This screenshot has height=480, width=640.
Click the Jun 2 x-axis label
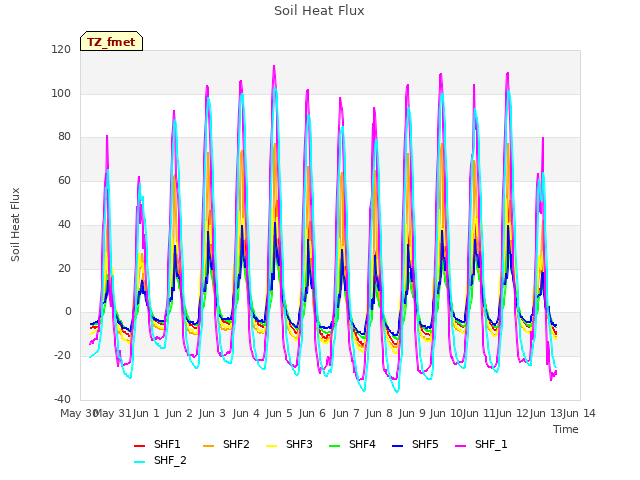coord(179,413)
